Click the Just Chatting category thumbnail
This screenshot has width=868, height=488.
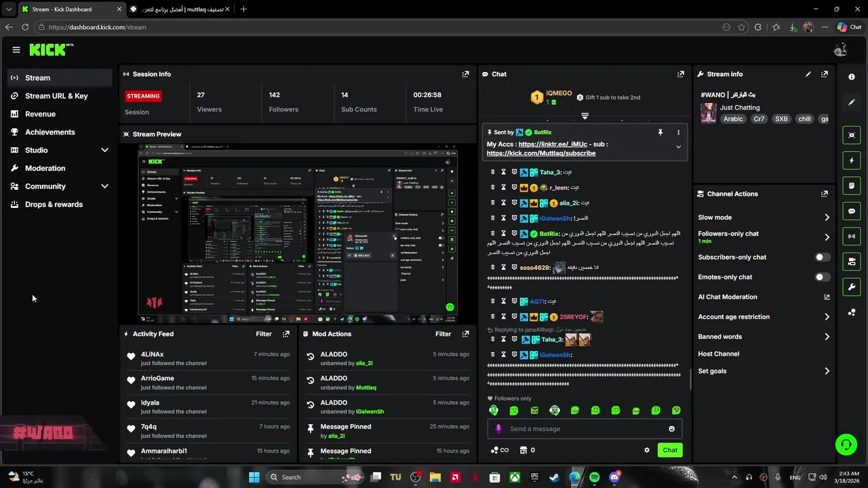pyautogui.click(x=709, y=113)
